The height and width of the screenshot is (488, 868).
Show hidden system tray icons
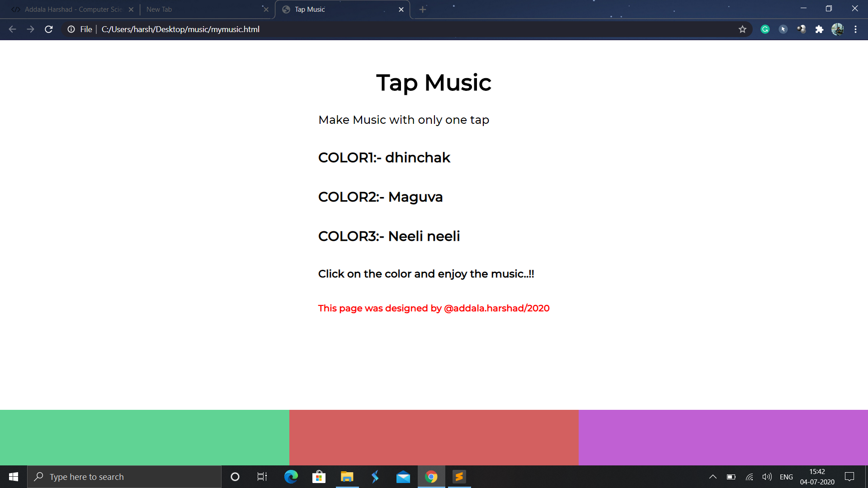click(712, 477)
